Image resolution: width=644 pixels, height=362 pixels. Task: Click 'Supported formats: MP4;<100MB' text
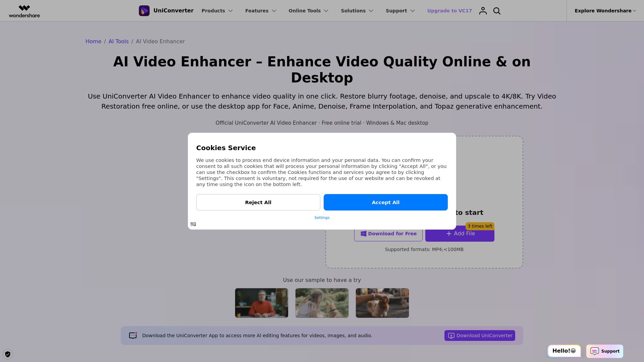[424, 249]
